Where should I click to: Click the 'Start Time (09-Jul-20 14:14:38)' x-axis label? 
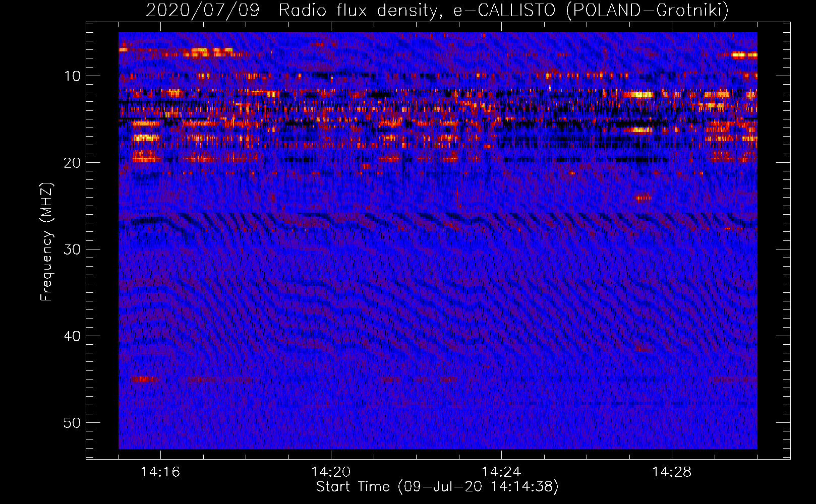point(437,487)
